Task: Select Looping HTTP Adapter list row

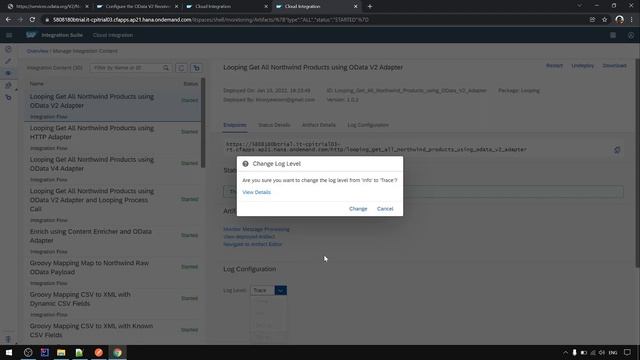Action: click(x=113, y=137)
